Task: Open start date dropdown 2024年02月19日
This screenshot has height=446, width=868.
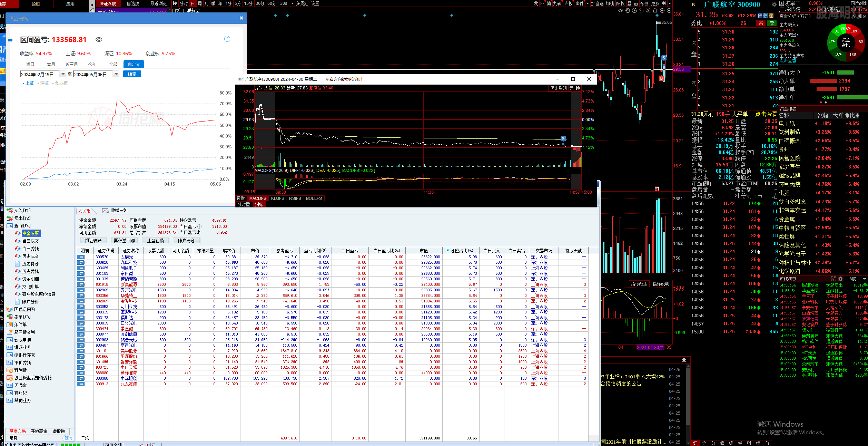Action: point(63,74)
